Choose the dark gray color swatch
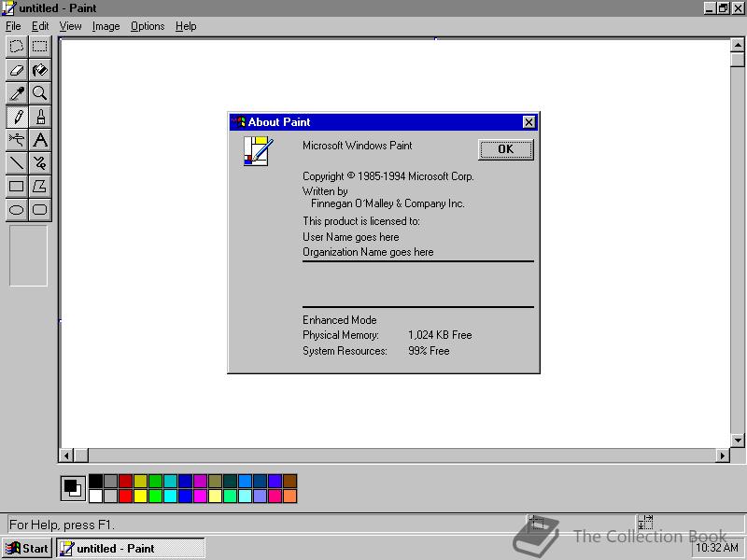The height and width of the screenshot is (560, 747). click(110, 481)
